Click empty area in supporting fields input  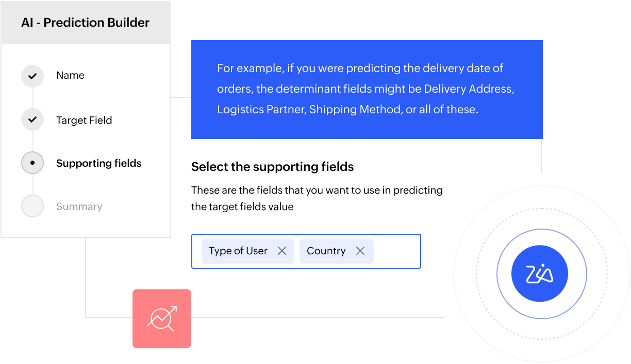[396, 251]
